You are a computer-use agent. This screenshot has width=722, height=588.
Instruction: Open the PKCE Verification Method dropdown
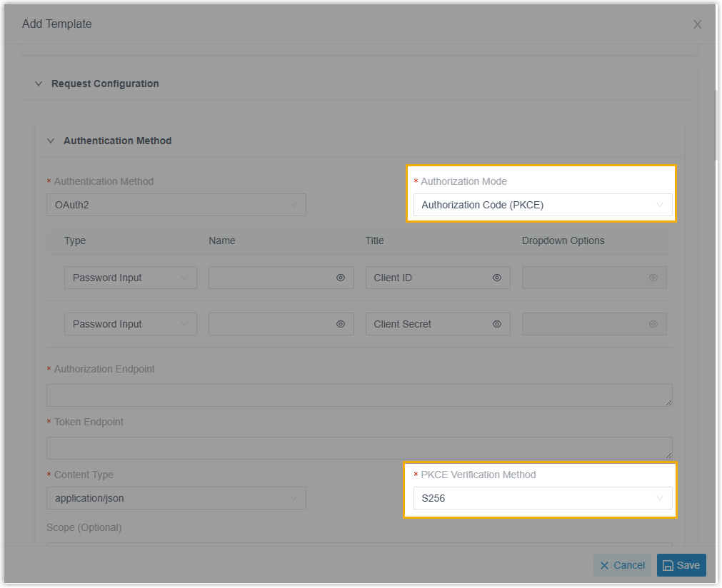coord(542,498)
